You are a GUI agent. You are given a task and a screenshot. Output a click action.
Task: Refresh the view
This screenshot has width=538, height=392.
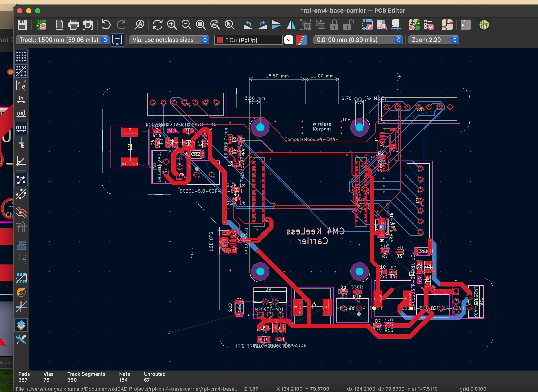tap(158, 25)
